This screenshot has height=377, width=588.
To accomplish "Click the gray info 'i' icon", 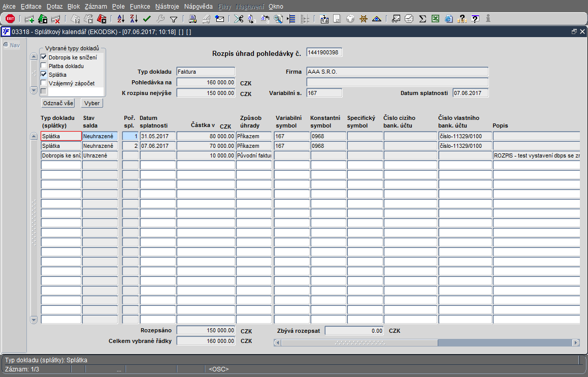I will pyautogui.click(x=488, y=18).
